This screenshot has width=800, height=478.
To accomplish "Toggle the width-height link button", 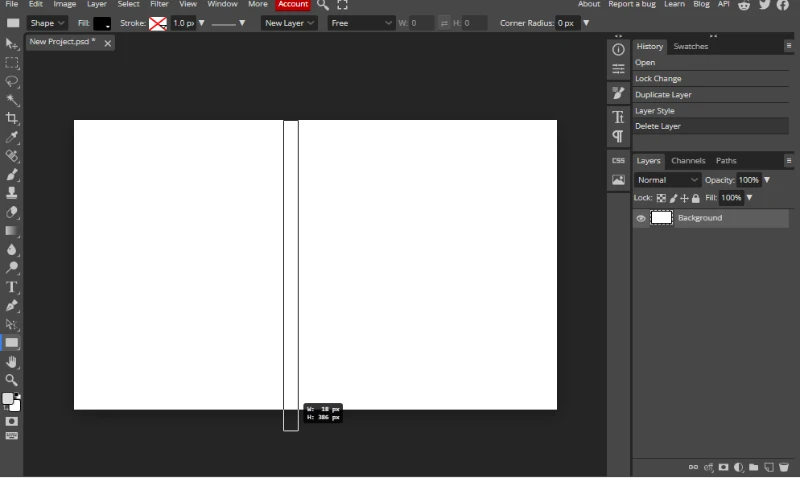I will point(444,23).
